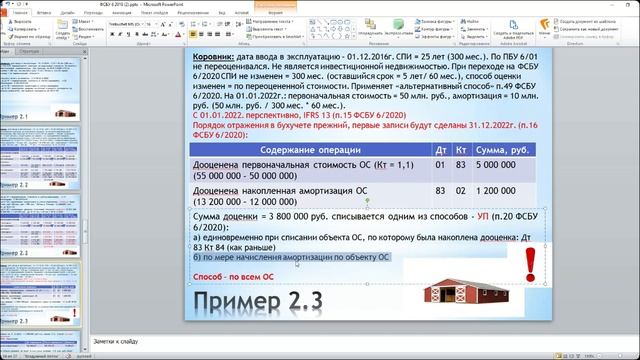640x360 pixels.
Task: Click the Copy (Копировать) button
Action: (x=24, y=29)
